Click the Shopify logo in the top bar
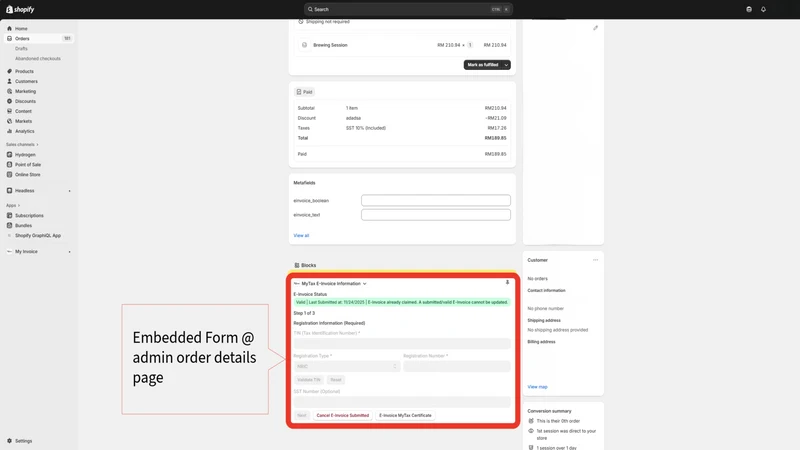This screenshot has height=450, width=800. [20, 9]
